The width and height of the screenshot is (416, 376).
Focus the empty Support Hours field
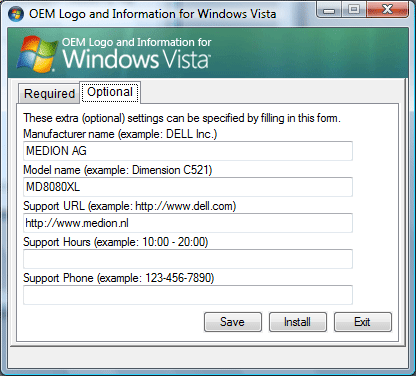[188, 259]
